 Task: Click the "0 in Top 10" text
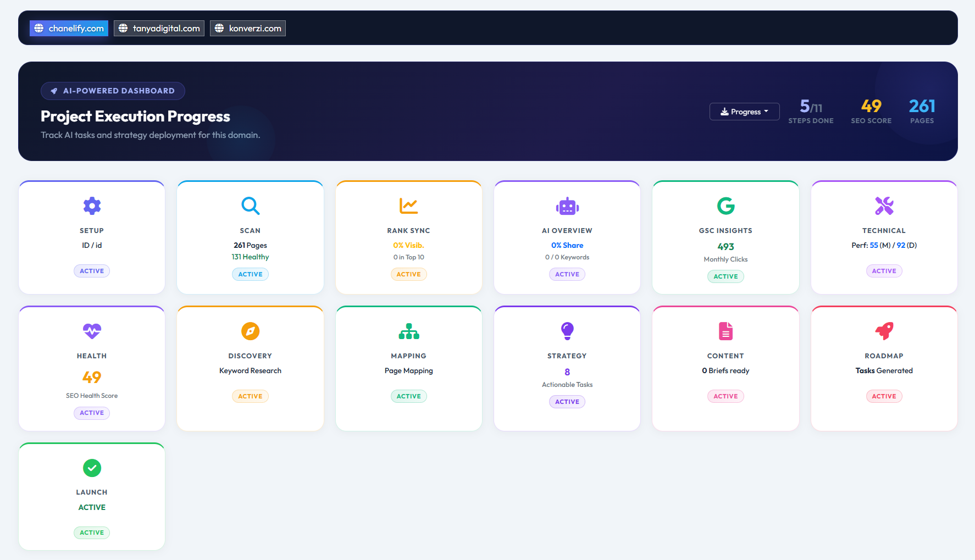(408, 257)
